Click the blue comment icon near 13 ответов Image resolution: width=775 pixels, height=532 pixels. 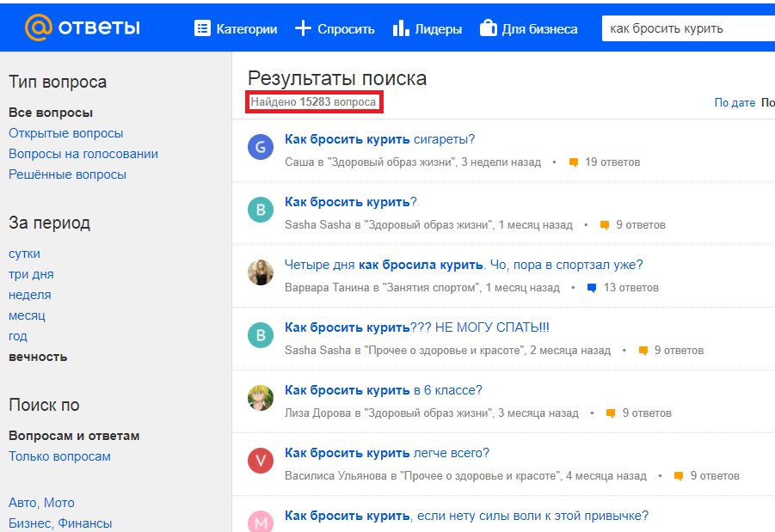pos(592,288)
